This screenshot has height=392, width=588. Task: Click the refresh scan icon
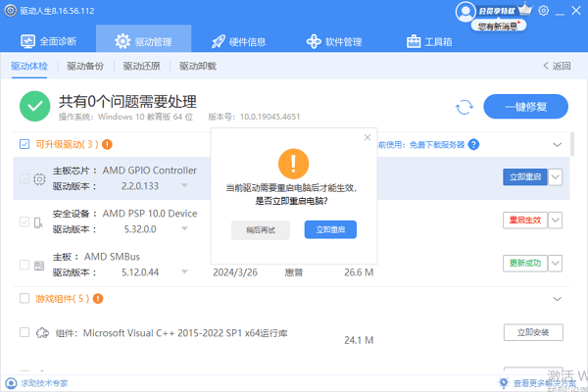pos(465,107)
